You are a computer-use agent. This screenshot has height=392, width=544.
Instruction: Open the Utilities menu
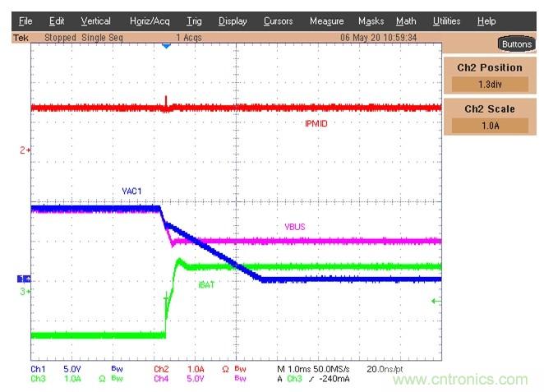[x=446, y=21]
